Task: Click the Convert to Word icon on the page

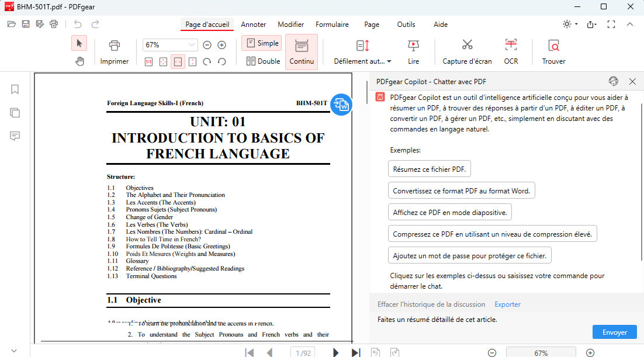Action: click(341, 104)
